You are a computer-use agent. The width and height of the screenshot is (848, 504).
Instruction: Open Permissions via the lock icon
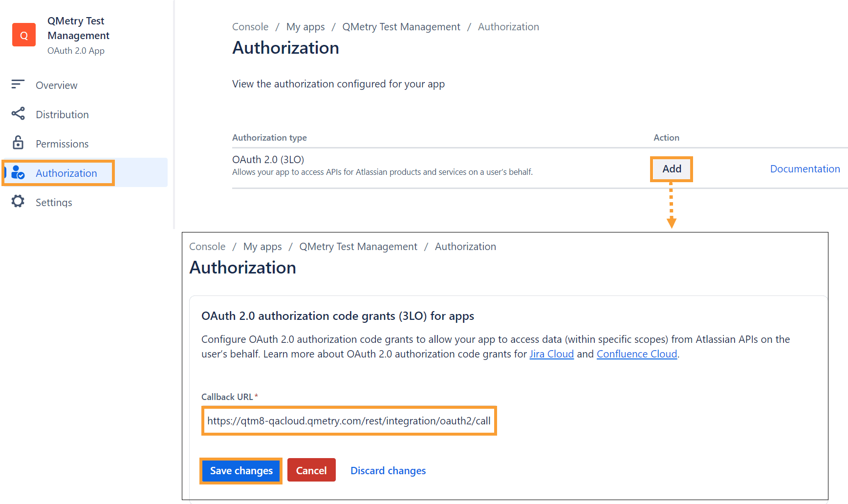[x=18, y=143]
